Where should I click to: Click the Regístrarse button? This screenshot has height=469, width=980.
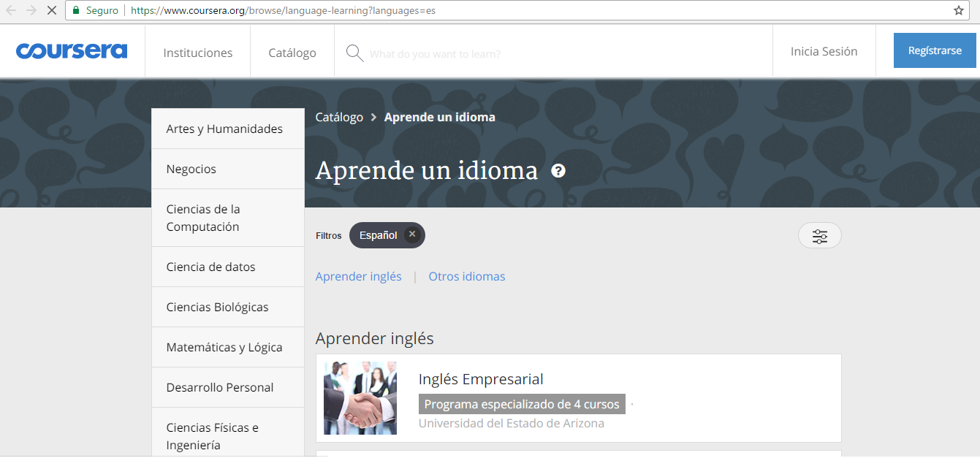click(x=935, y=50)
